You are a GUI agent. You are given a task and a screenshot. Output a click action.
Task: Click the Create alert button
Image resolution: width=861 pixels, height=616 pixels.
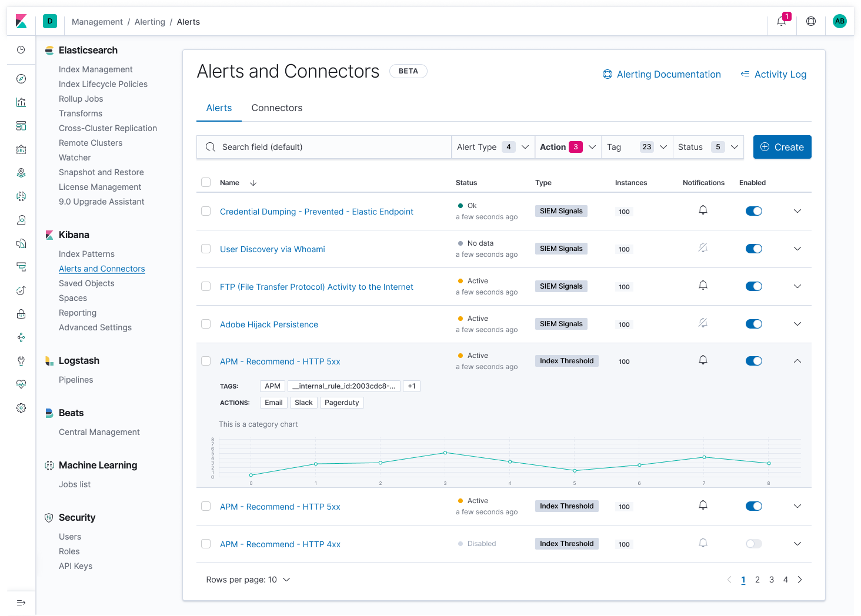point(782,147)
